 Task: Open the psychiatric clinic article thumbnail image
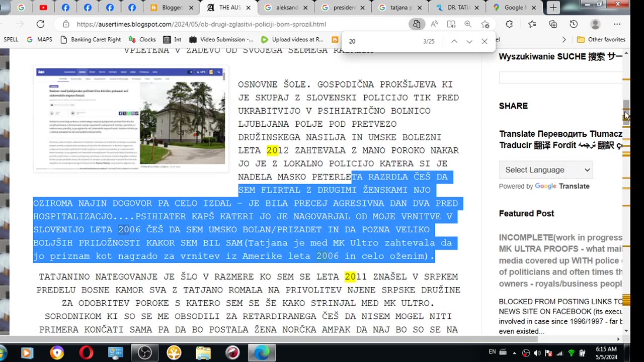click(131, 119)
